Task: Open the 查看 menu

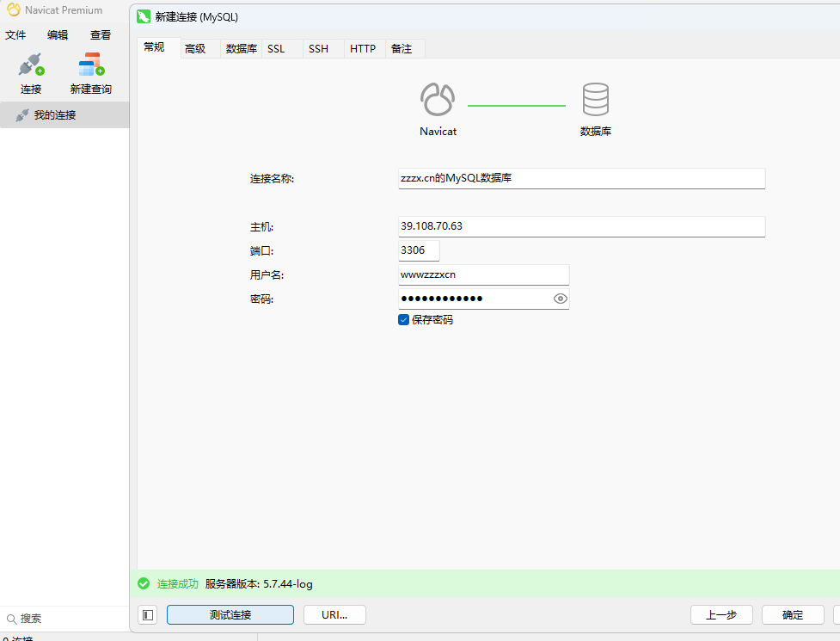Action: coord(101,34)
